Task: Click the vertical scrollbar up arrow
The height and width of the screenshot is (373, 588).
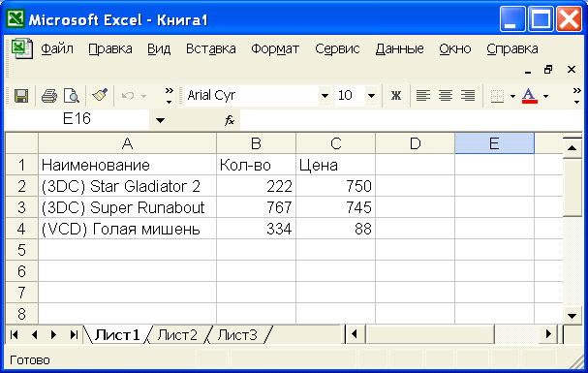Action: coord(573,148)
